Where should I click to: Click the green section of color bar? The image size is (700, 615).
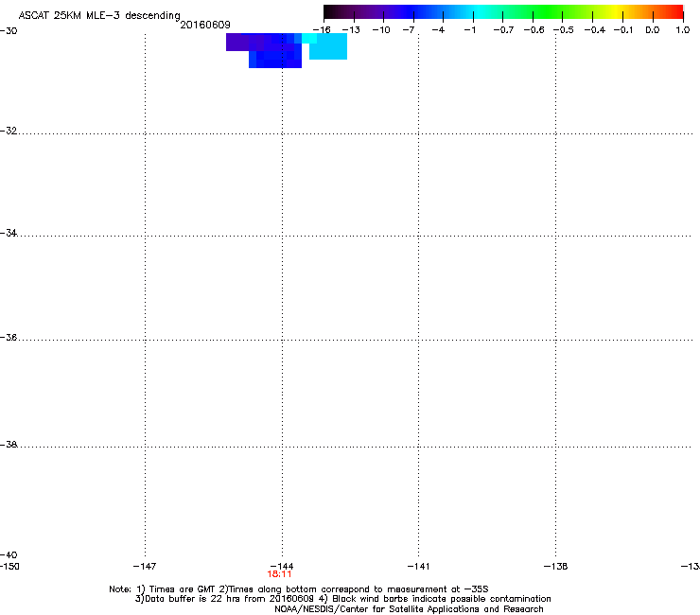tap(548, 12)
